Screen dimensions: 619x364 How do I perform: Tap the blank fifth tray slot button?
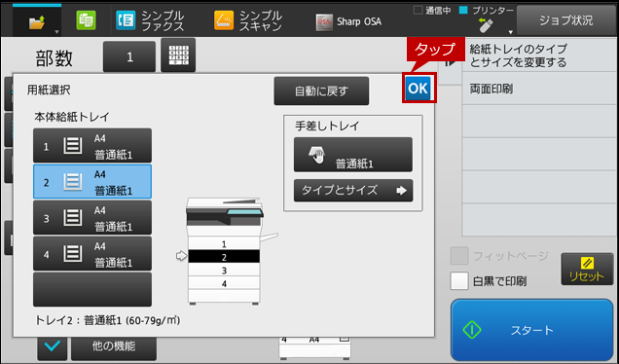coord(92,289)
